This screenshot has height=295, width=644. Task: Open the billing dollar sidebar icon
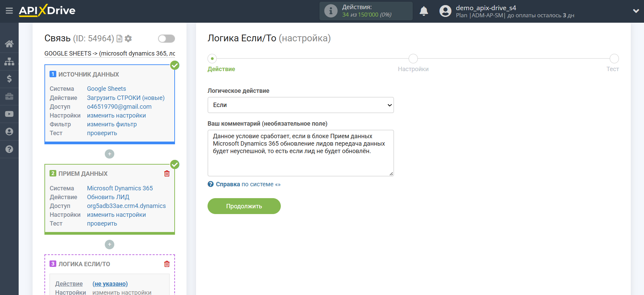tap(9, 79)
